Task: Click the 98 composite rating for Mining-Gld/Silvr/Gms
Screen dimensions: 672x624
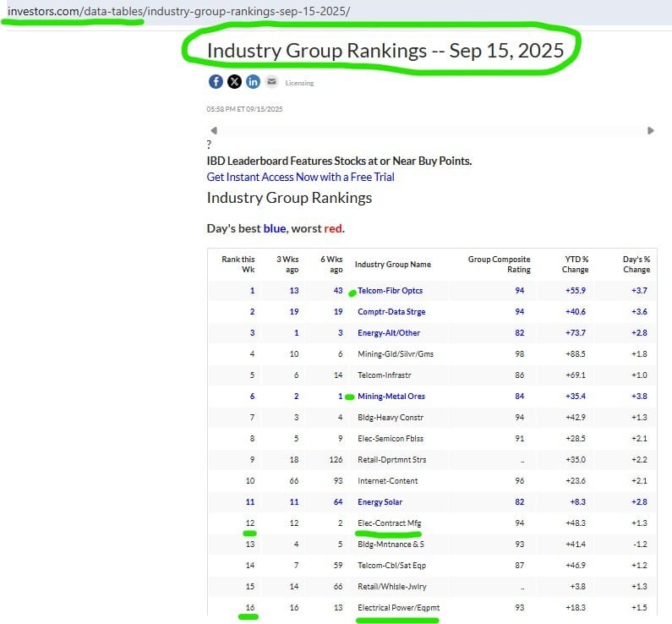Action: (x=520, y=354)
